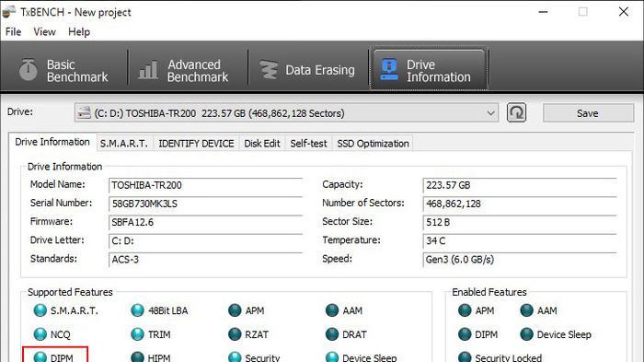Click the Capacity field 223.57 GB
644x362 pixels.
point(520,185)
